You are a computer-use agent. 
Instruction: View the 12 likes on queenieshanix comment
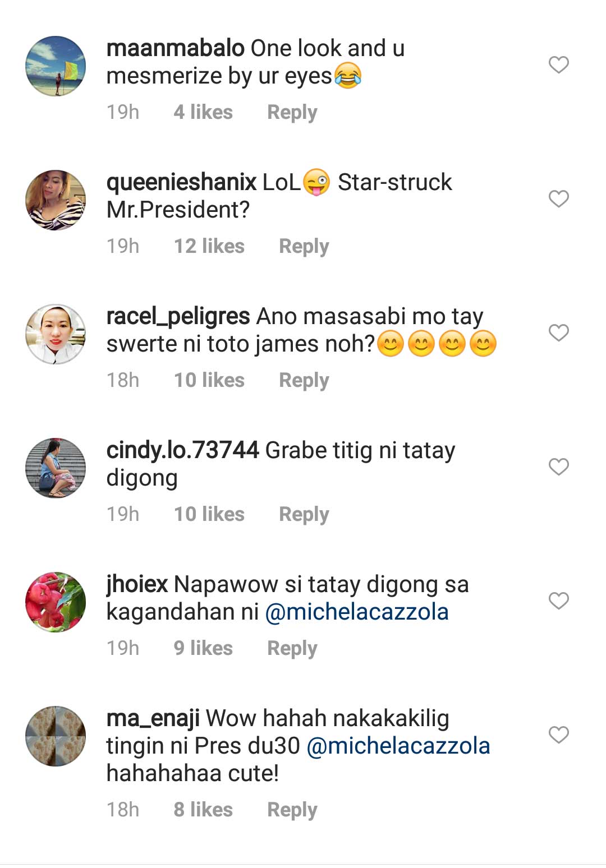click(209, 246)
